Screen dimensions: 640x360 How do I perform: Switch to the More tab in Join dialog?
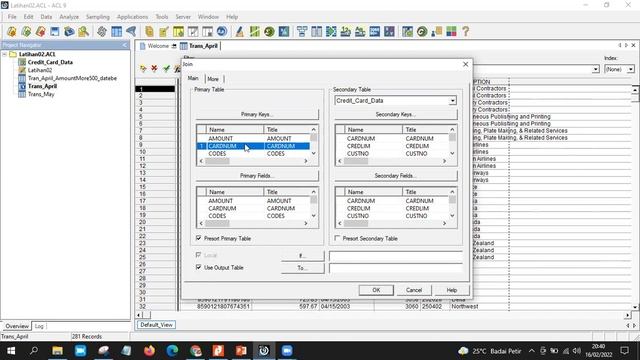point(213,79)
